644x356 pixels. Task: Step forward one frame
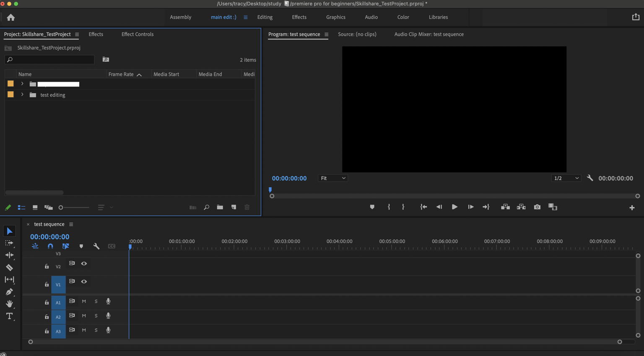[470, 207]
